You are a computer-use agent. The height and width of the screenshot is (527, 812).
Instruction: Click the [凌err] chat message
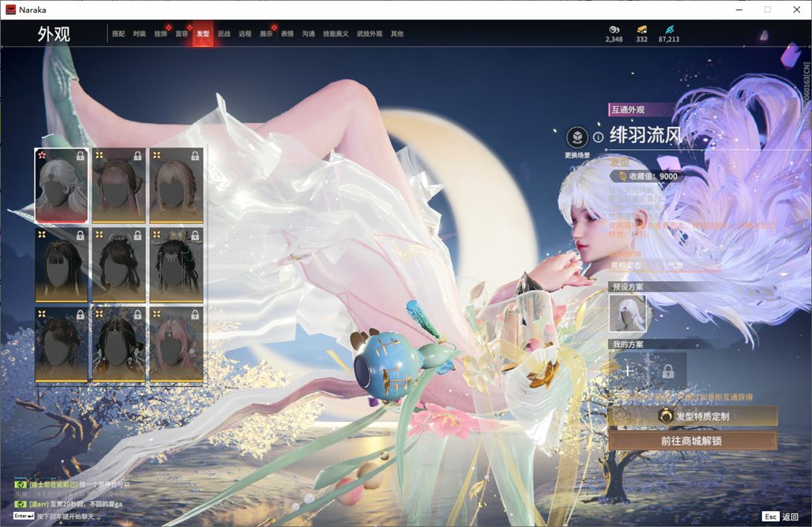(75, 504)
